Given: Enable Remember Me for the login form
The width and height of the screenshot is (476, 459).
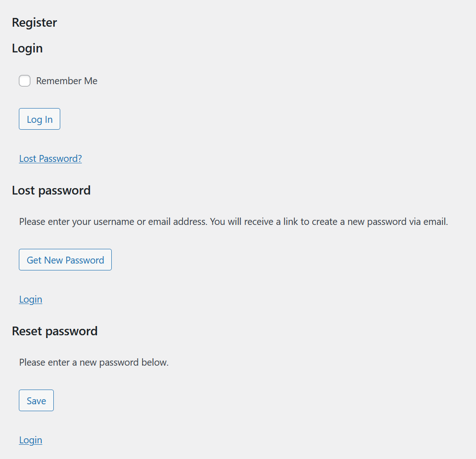Looking at the screenshot, I should point(25,81).
